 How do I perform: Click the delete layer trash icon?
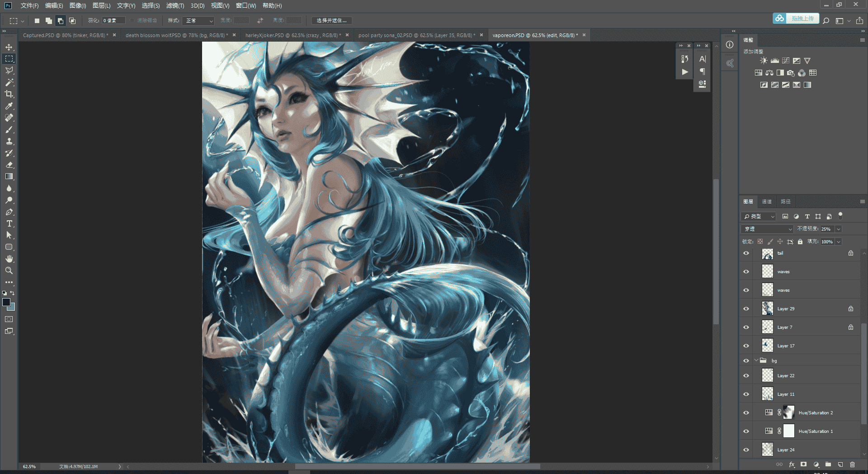pyautogui.click(x=852, y=465)
